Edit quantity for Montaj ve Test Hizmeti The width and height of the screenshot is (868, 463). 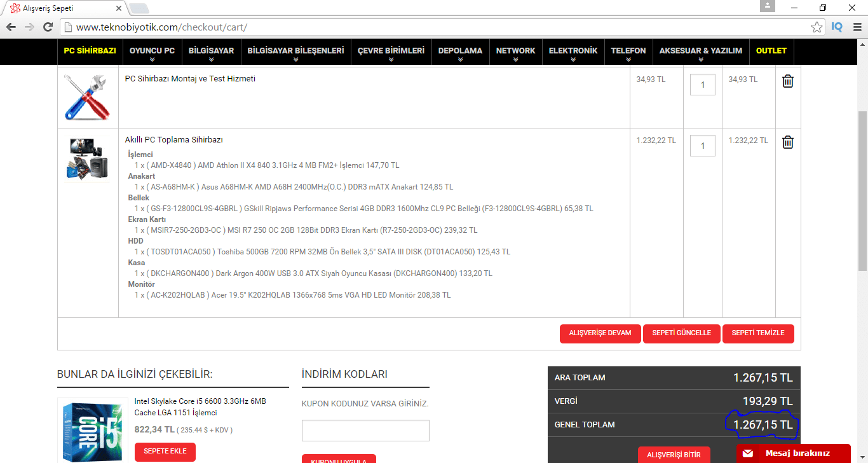click(702, 85)
